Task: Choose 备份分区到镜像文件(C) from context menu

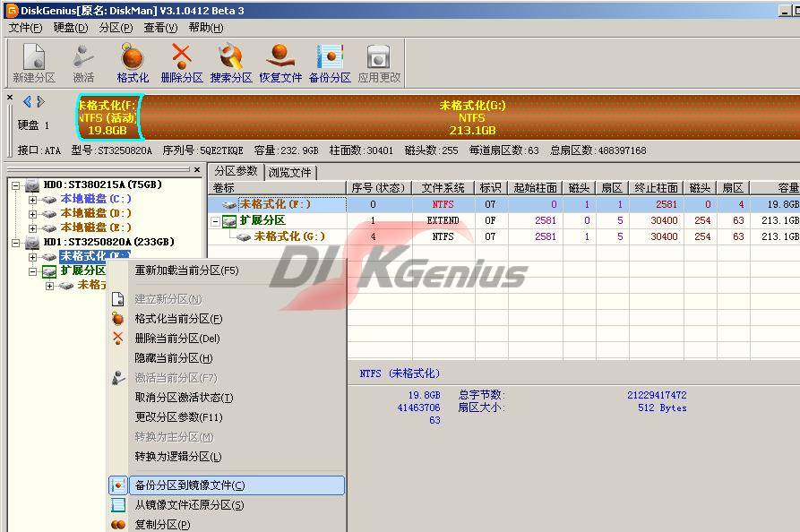Action: (227, 485)
